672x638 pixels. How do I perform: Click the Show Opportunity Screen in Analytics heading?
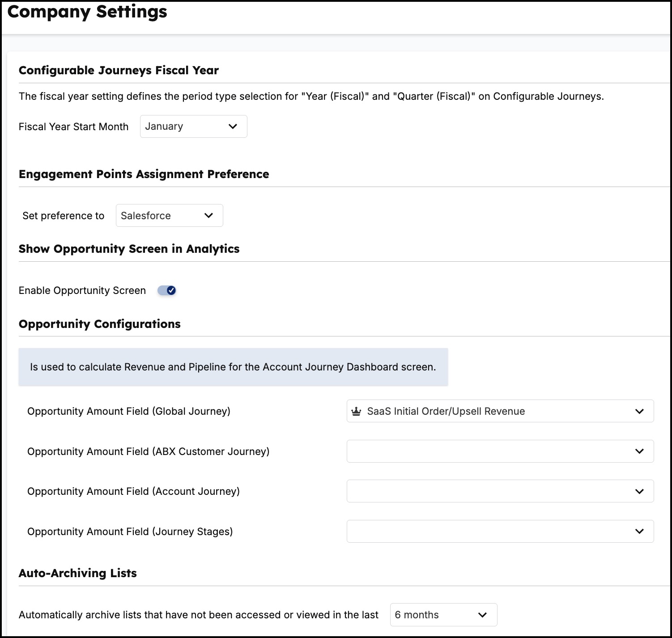(129, 249)
